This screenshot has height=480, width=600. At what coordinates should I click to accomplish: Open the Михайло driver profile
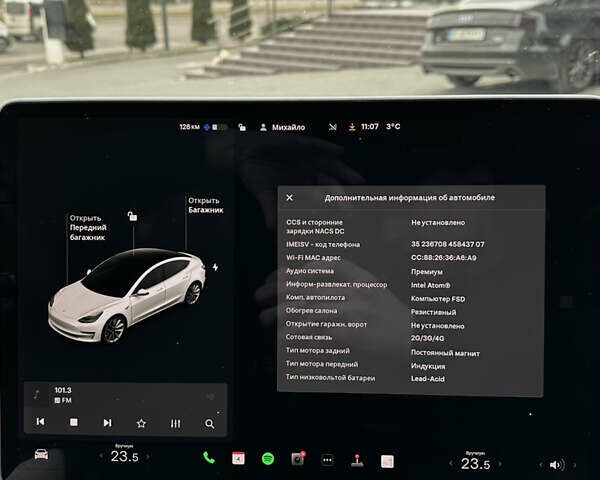[282, 127]
